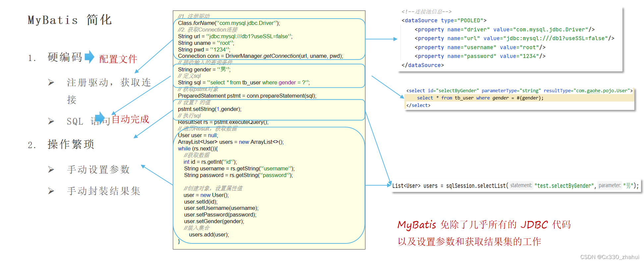Click the '//装入集合' comment
The height and width of the screenshot is (263, 644).
[x=197, y=228]
